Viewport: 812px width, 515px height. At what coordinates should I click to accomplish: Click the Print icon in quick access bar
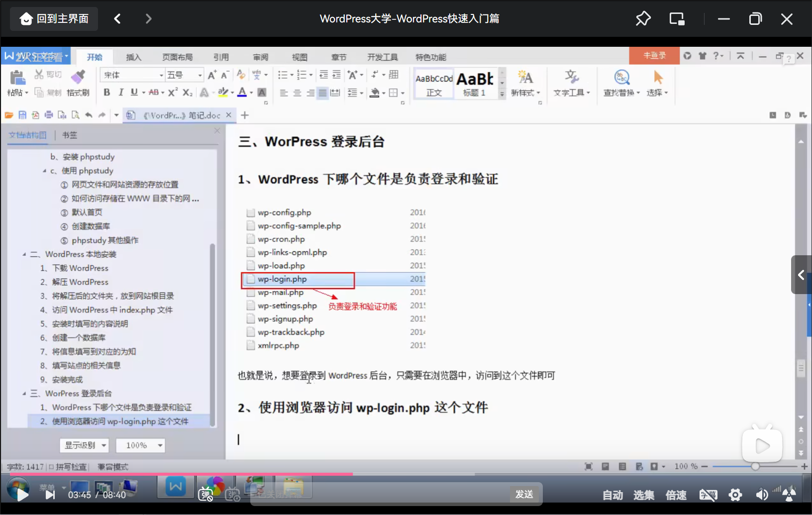click(49, 115)
